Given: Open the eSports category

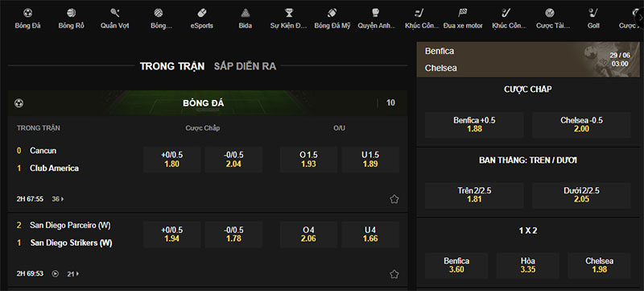Looking at the screenshot, I should (x=202, y=19).
